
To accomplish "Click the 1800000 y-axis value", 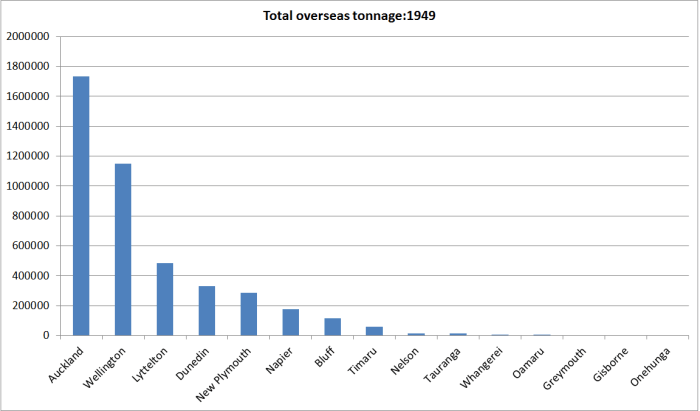I will (28, 66).
